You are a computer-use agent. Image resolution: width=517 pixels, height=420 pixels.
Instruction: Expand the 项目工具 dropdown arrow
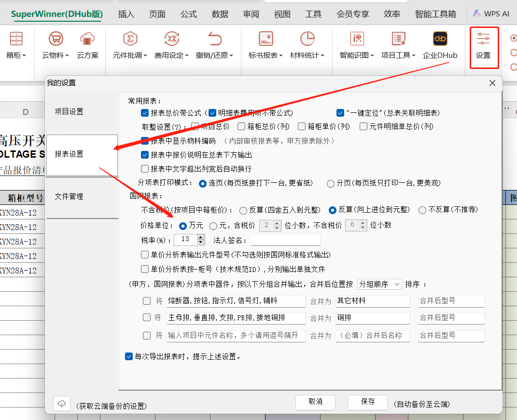click(414, 55)
